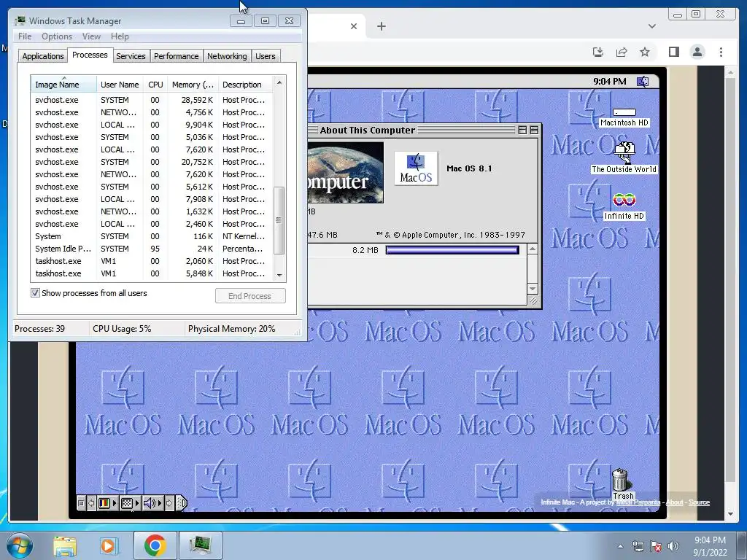Close the current Chrome tab
The height and width of the screenshot is (560, 747).
pos(354,26)
